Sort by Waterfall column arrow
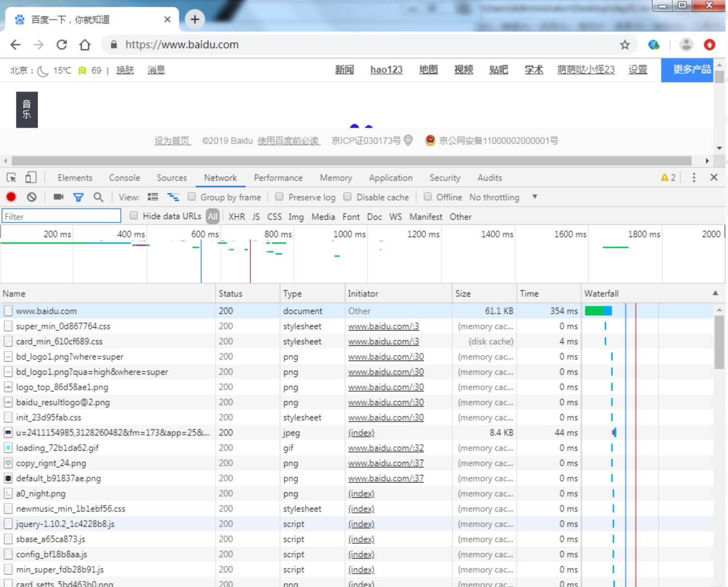This screenshot has width=728, height=587. click(x=715, y=293)
